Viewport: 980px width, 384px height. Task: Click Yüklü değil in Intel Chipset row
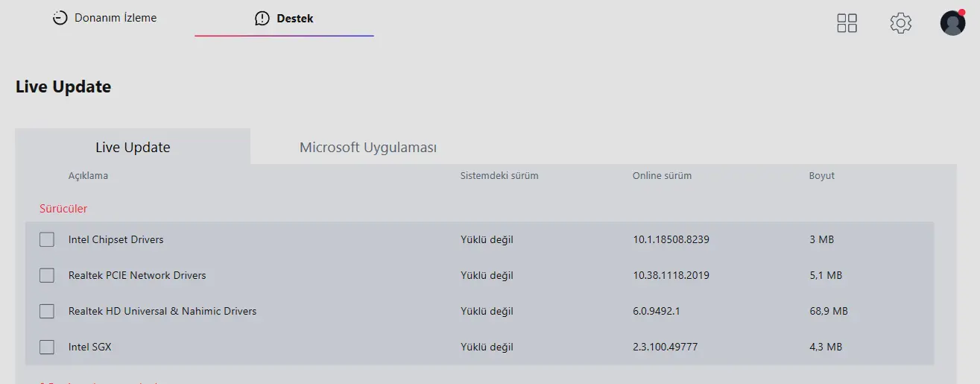point(487,239)
